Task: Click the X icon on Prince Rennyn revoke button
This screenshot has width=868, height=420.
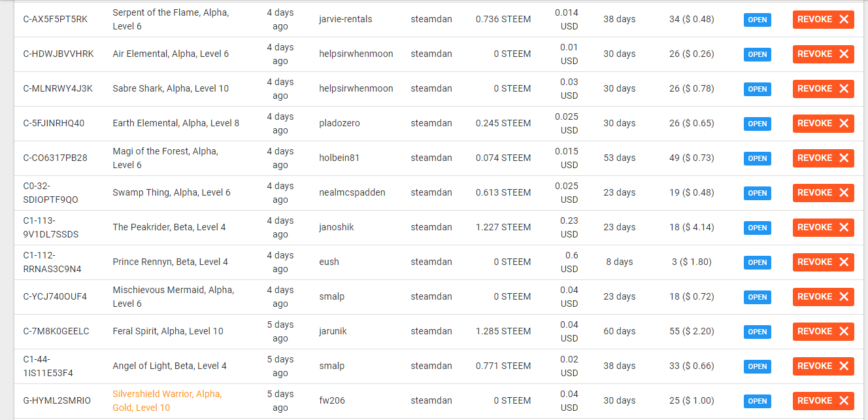Action: coord(844,262)
